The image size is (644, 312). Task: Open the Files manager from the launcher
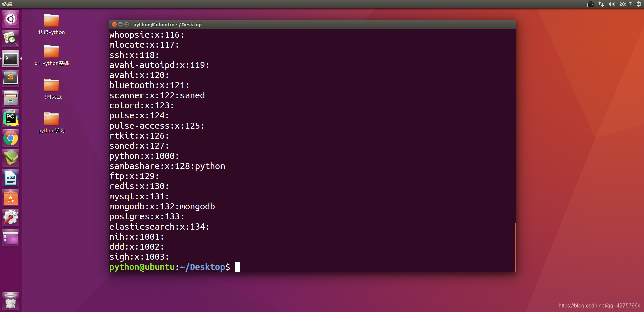tap(11, 98)
